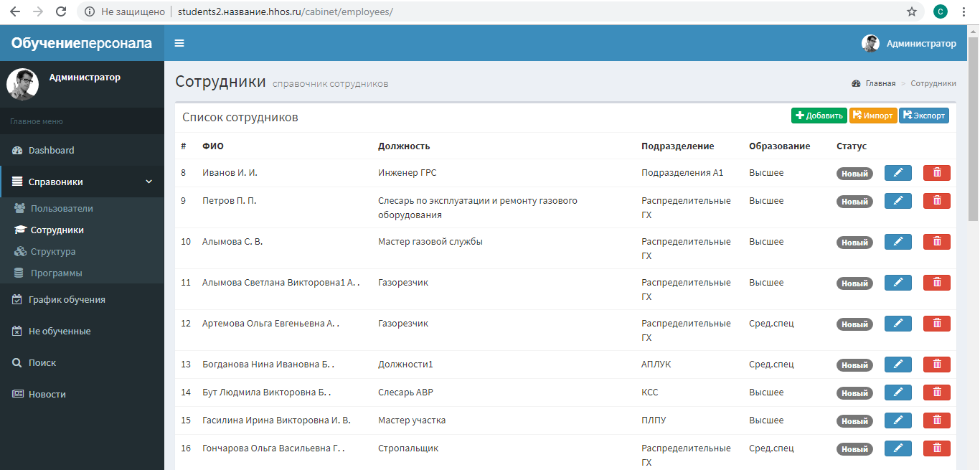The width and height of the screenshot is (980, 470).
Task: Delete Гончарова Ольга Васильевна trash icon
Action: (x=937, y=448)
